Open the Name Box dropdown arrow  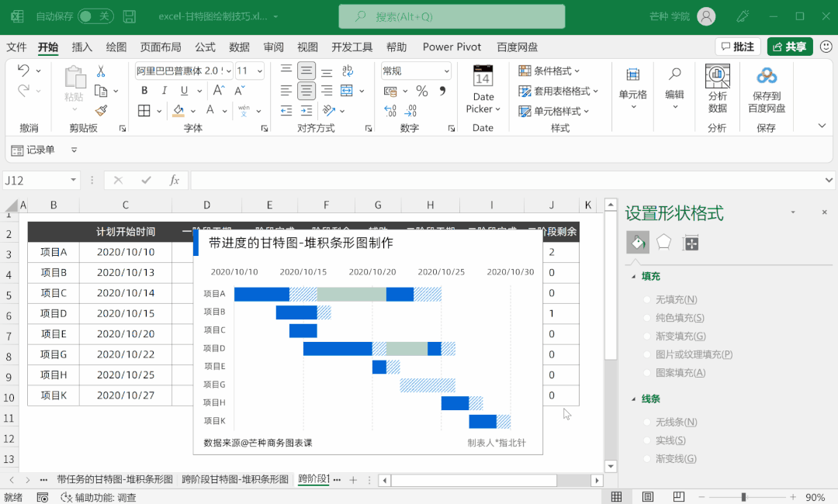[73, 180]
